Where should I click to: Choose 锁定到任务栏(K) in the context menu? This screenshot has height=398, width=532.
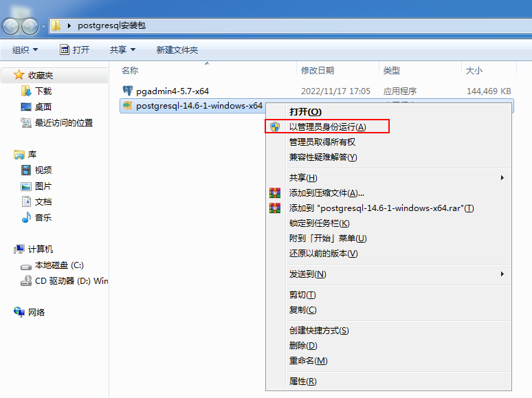319,223
